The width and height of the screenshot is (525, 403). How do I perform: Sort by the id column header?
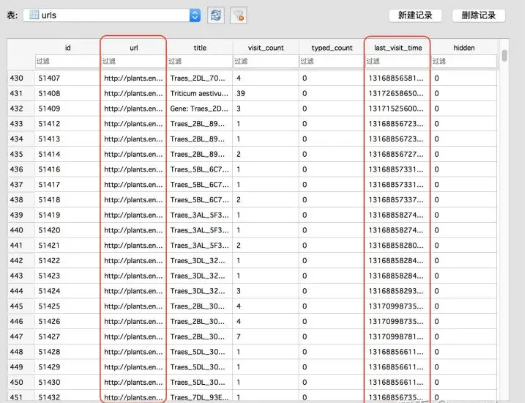point(67,48)
